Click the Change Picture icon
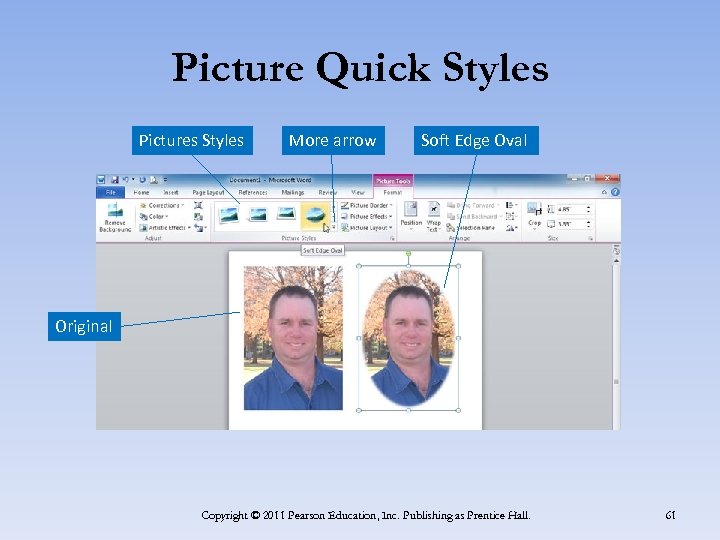 tap(198, 216)
